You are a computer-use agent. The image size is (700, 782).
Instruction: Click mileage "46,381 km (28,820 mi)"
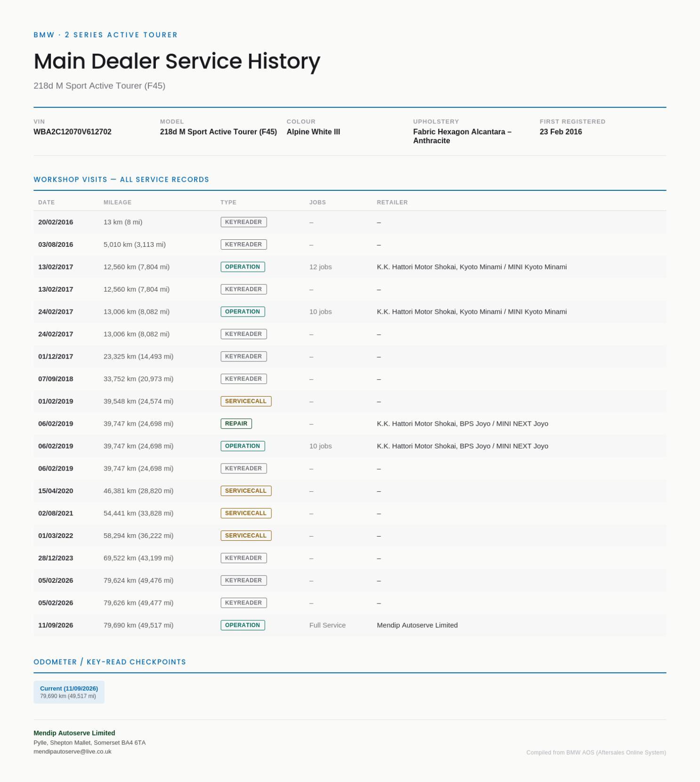[x=138, y=491]
